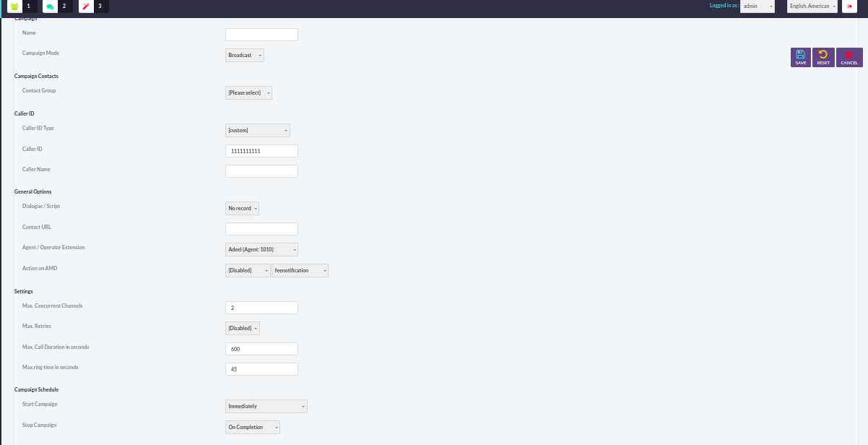Click the Max. ring time field showing 45
This screenshot has width=868, height=445.
click(261, 369)
